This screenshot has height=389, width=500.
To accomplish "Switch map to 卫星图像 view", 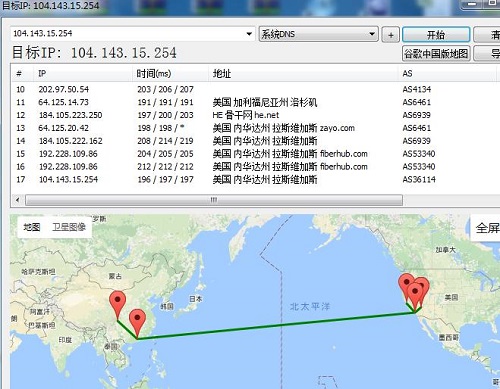I will 69,227.
